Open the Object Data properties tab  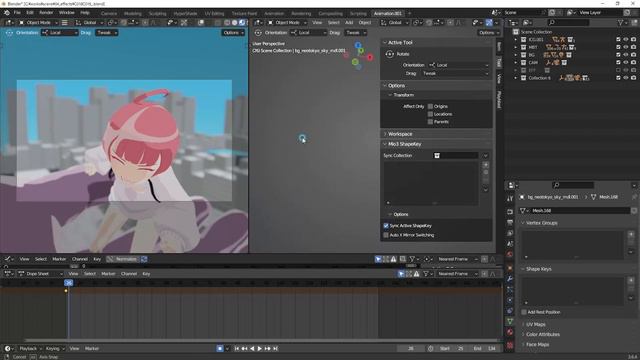[x=510, y=322]
